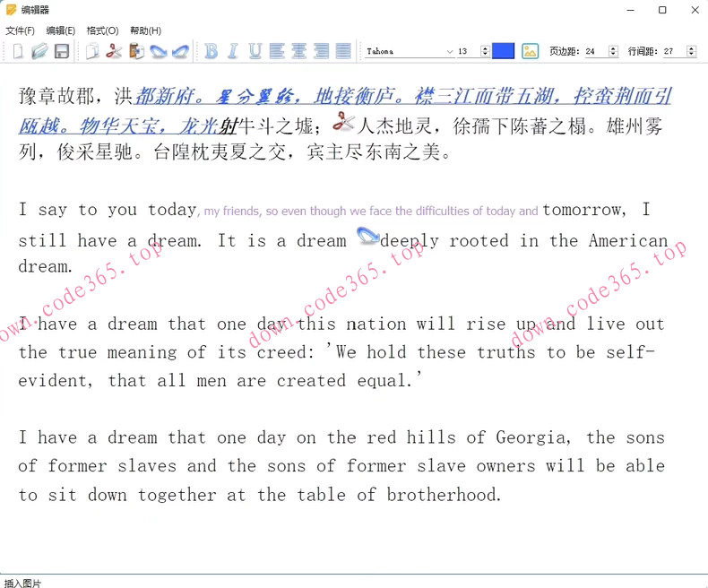Open the 编辑(E) menu
The width and height of the screenshot is (708, 588).
point(61,30)
